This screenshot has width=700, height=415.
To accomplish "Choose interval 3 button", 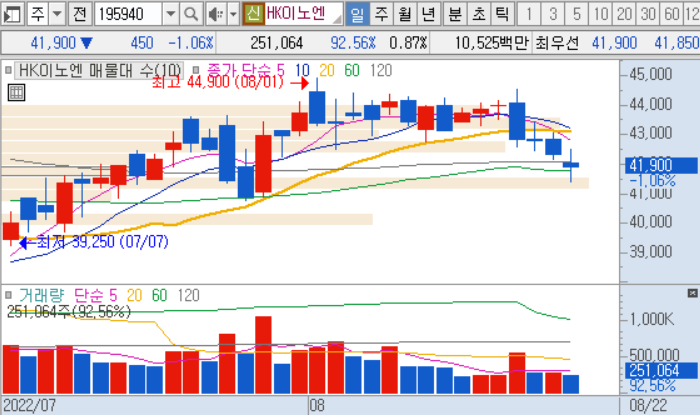I will [553, 14].
